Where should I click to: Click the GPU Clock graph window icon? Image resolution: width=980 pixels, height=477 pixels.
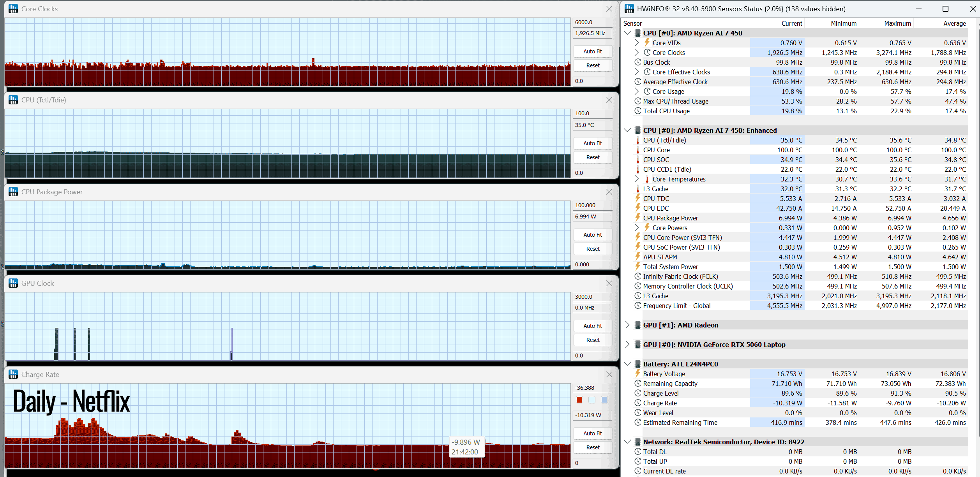tap(13, 283)
